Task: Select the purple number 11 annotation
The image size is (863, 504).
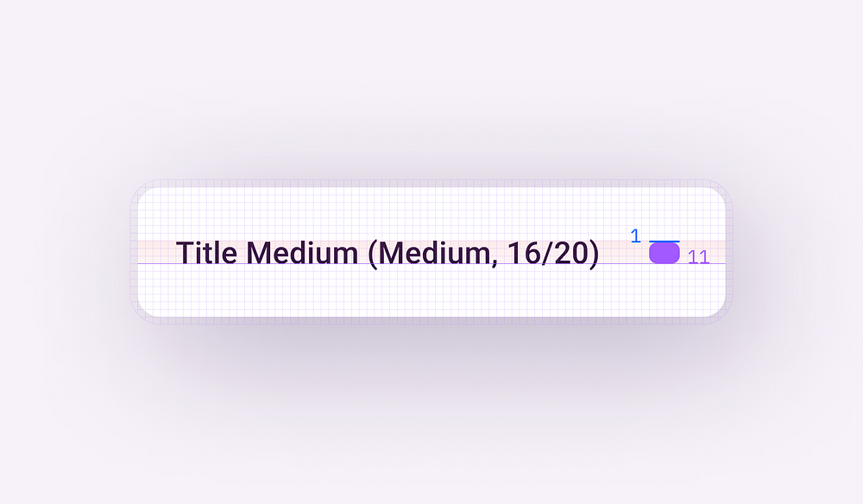Action: 698,257
